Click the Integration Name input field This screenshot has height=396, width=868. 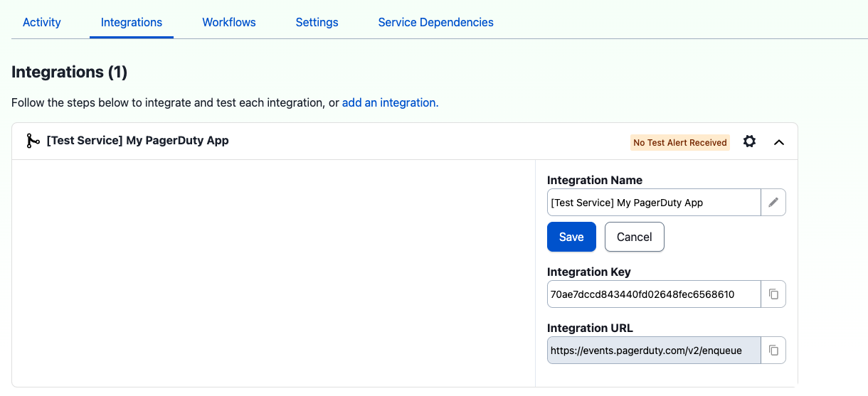(x=654, y=203)
